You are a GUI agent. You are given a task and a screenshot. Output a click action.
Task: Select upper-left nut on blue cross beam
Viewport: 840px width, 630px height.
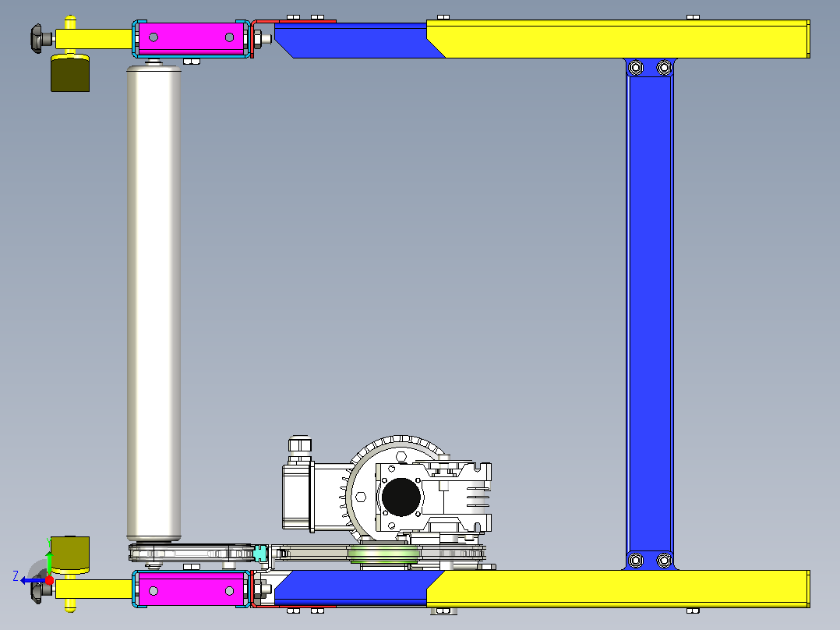coord(635,68)
